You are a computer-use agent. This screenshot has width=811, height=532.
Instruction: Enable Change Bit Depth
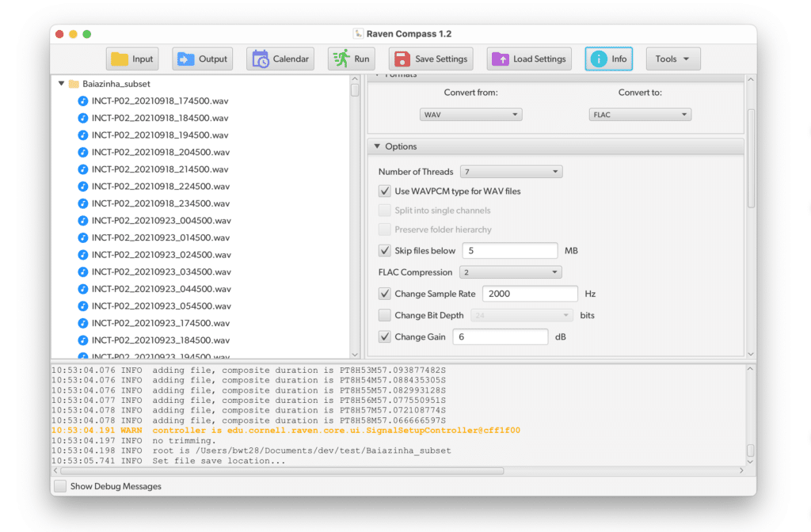click(384, 315)
